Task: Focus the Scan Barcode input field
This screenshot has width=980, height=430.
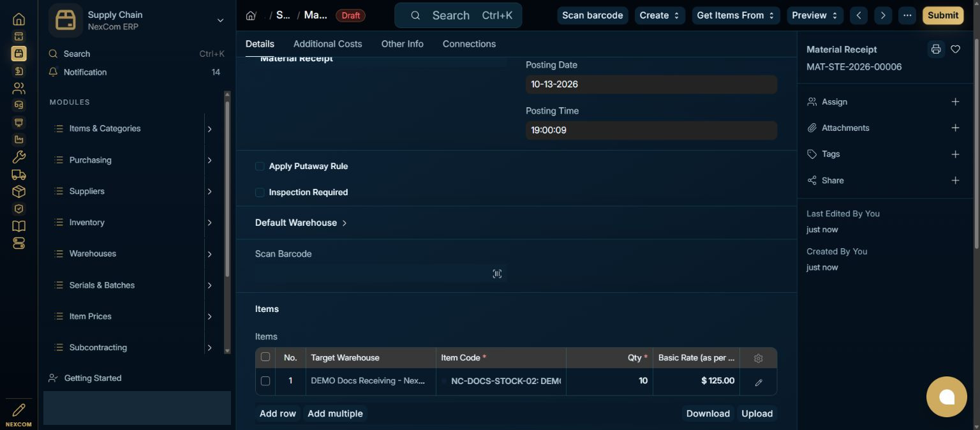Action: point(381,274)
